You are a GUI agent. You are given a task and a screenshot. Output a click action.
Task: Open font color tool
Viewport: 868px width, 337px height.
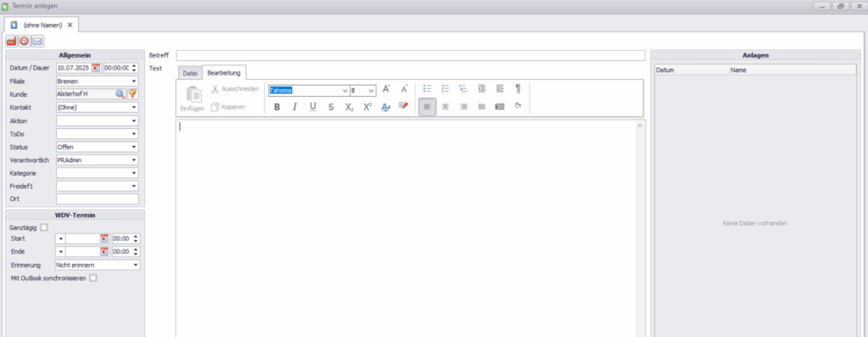tap(386, 107)
